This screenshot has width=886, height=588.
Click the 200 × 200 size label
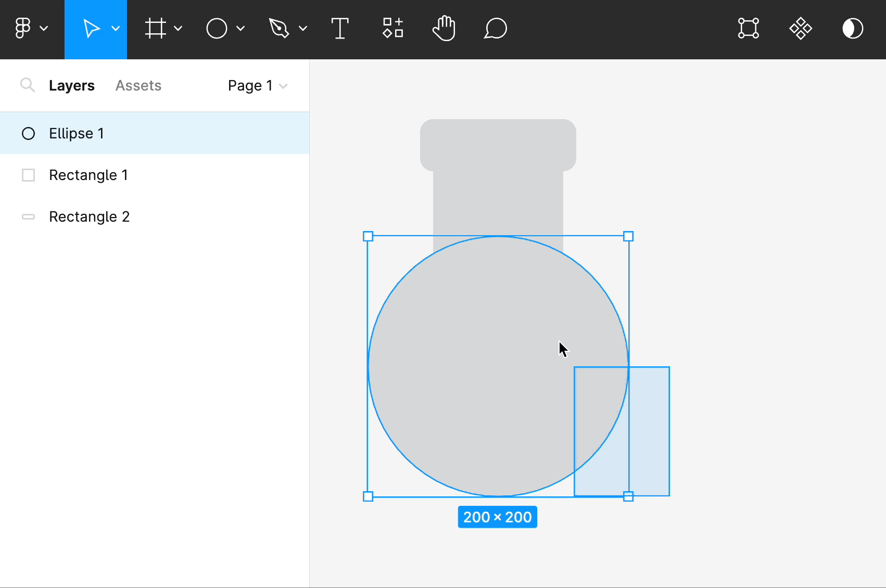(497, 517)
